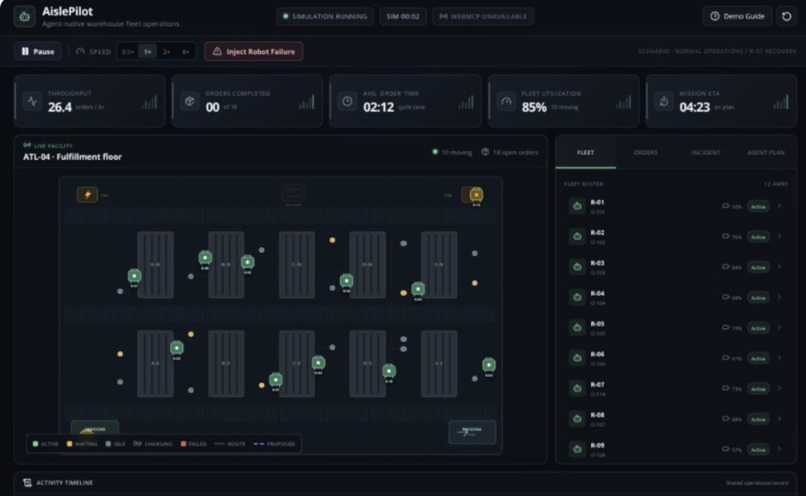Click the SIM 00:02 timer pill
This screenshot has height=496, width=806.
(x=403, y=16)
